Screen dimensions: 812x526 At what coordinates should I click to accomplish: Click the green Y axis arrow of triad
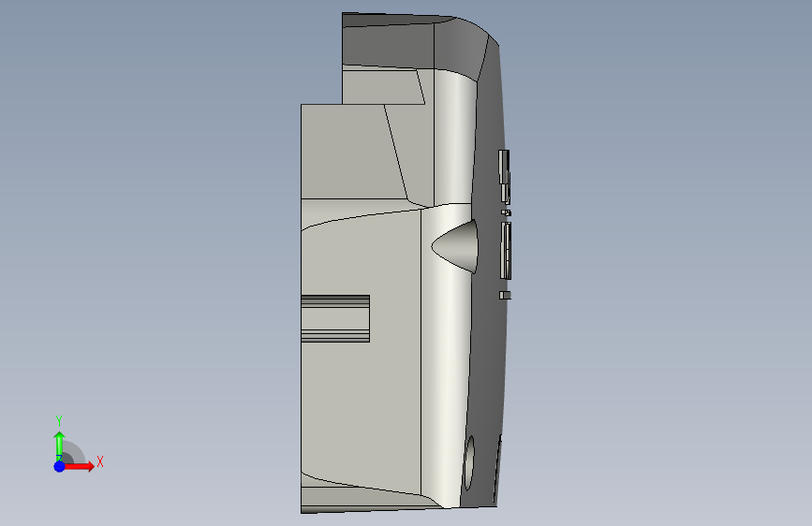click(x=60, y=446)
